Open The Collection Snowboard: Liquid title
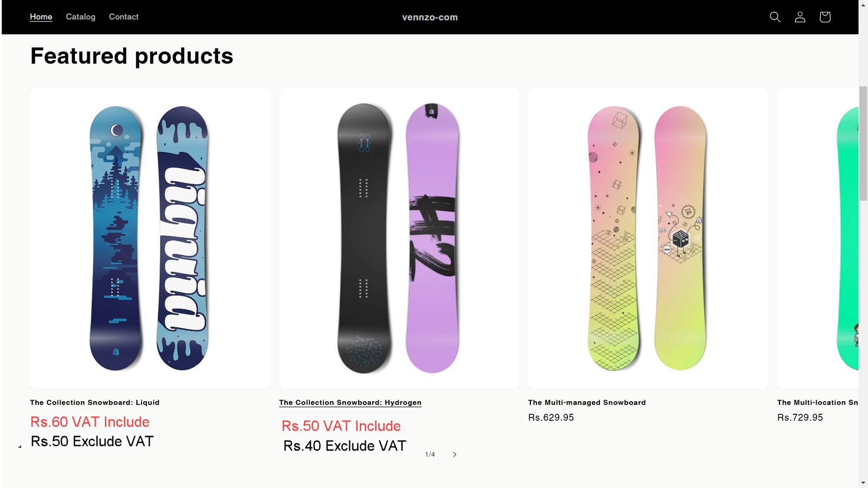The height and width of the screenshot is (488, 868). click(95, 402)
